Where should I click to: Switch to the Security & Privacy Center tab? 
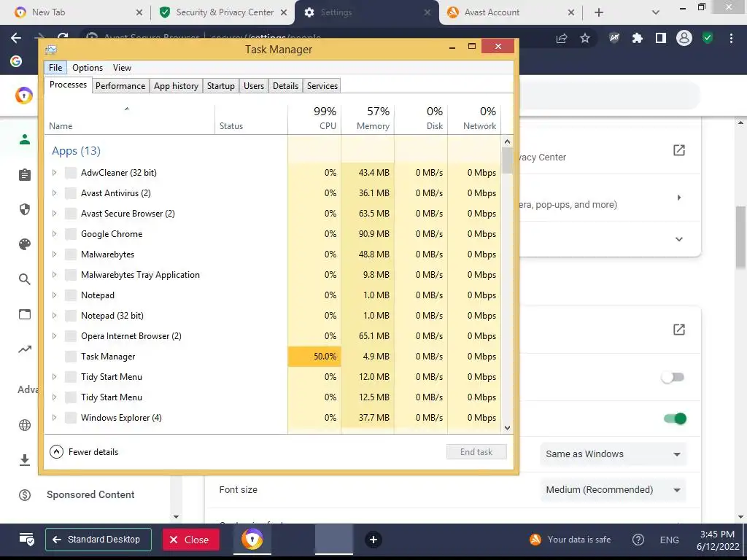(x=222, y=12)
